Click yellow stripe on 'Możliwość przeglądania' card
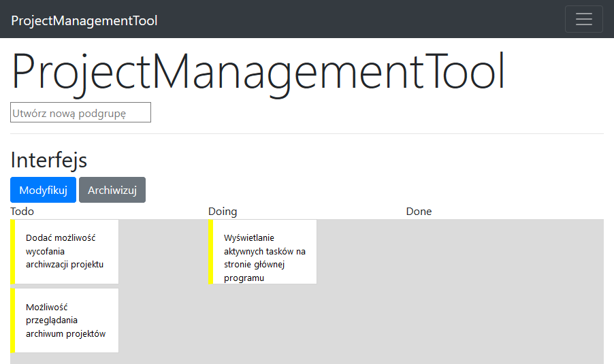Viewport: 614px width, 364px height. (x=13, y=320)
